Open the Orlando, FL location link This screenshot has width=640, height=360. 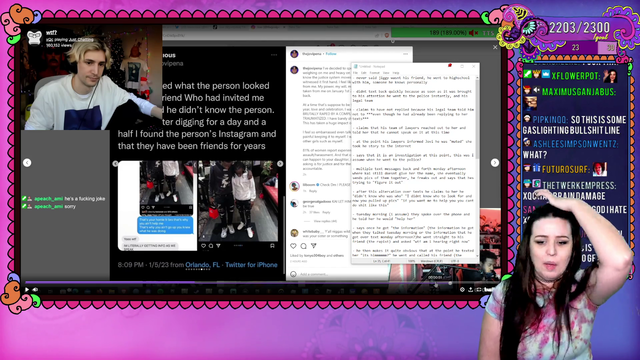click(202, 265)
